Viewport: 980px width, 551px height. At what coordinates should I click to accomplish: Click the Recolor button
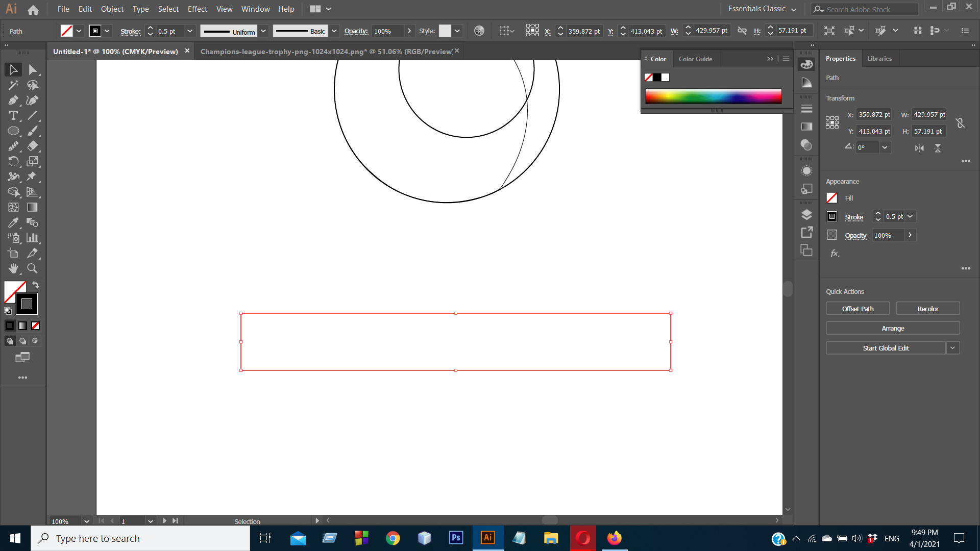coord(928,309)
